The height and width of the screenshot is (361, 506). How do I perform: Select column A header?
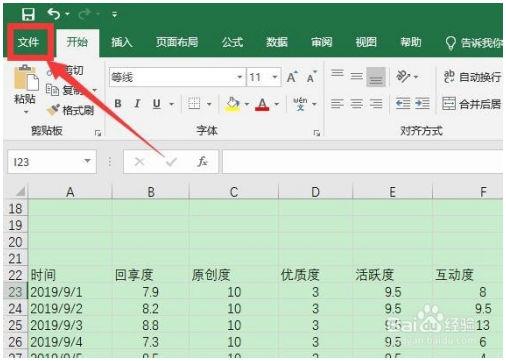click(x=70, y=192)
